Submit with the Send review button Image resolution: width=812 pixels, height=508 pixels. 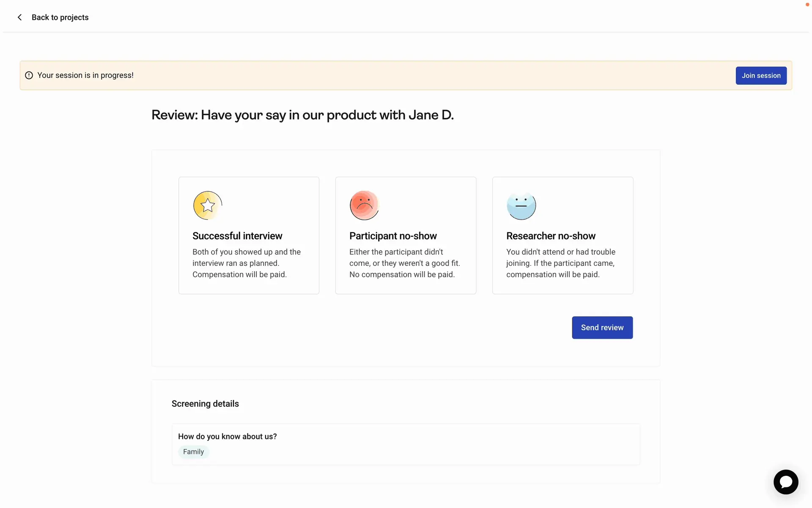click(x=602, y=328)
